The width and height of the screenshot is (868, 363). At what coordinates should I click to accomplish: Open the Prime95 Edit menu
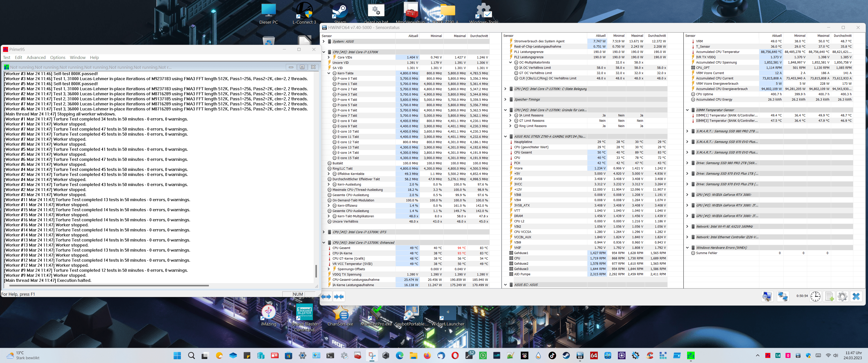(x=18, y=57)
